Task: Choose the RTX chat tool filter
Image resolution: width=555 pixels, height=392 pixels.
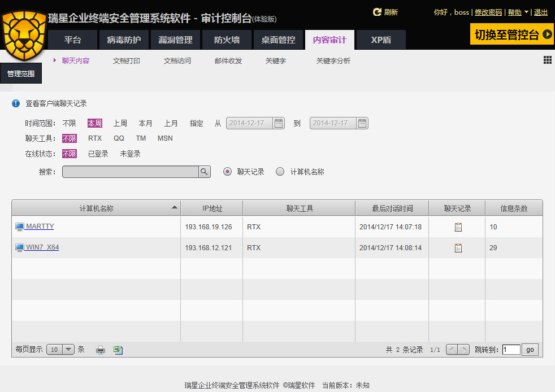Action: [x=95, y=138]
